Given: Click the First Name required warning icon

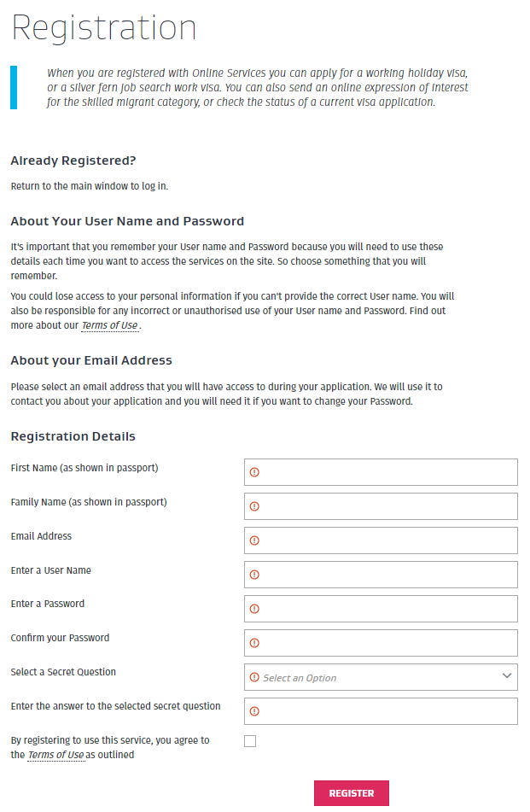Looking at the screenshot, I should (254, 472).
